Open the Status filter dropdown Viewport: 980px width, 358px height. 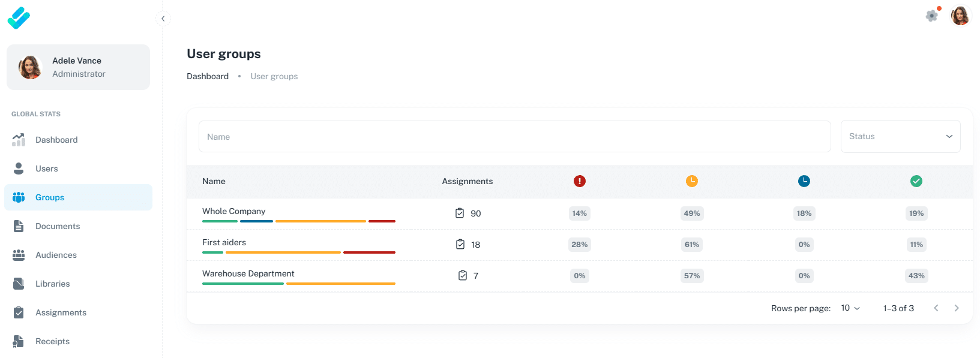tap(900, 137)
